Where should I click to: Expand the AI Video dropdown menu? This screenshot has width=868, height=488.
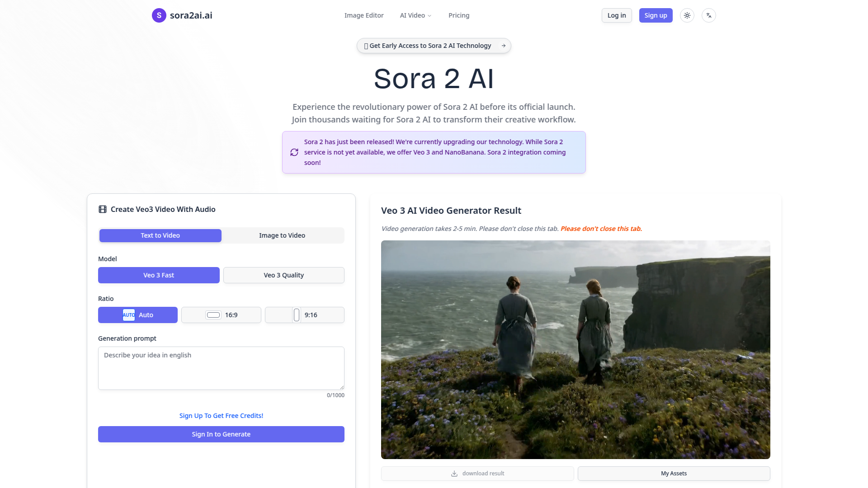point(415,15)
